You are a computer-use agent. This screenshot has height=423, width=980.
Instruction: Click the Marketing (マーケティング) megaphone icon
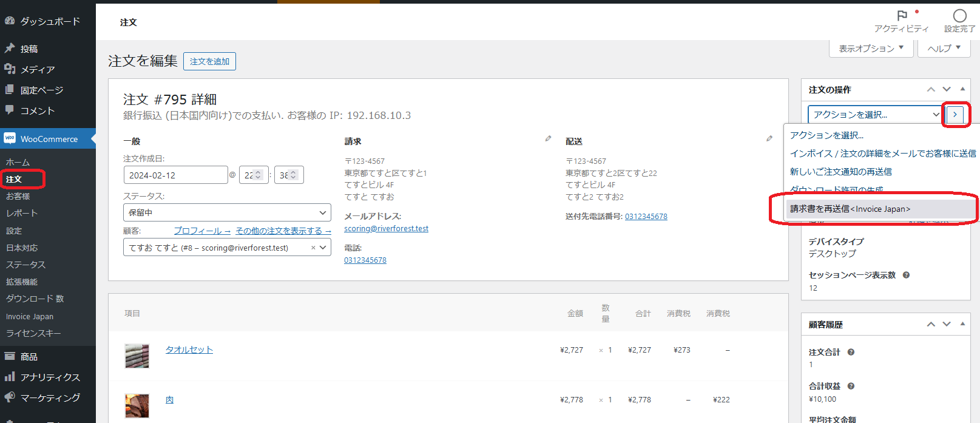click(10, 398)
